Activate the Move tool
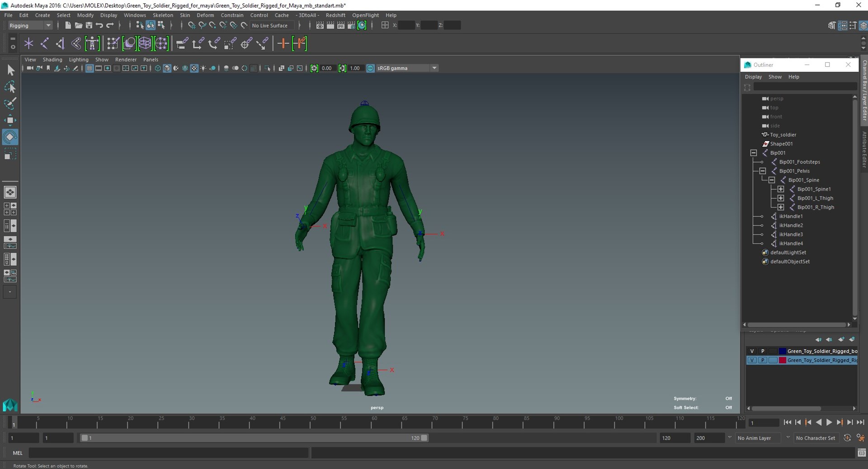Screen dimensions: 868x469 pyautogui.click(x=10, y=120)
